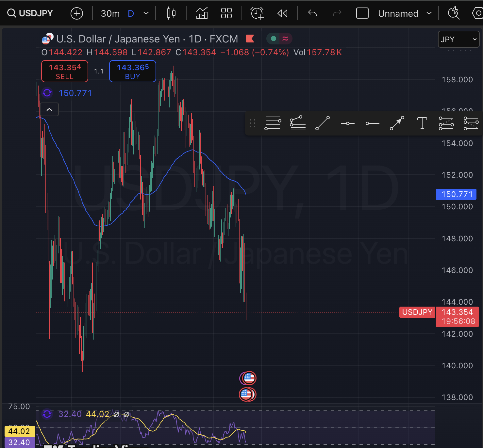Viewport: 483px width, 448px height.
Task: Grab the drawing toolbar drag handle
Action: (252, 123)
